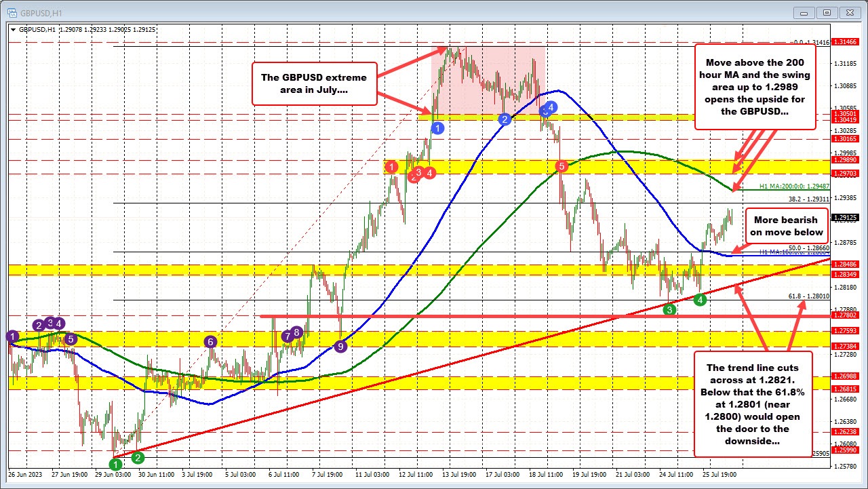
Task: Select the purple marker 9 below the uptrend
Action: point(340,346)
